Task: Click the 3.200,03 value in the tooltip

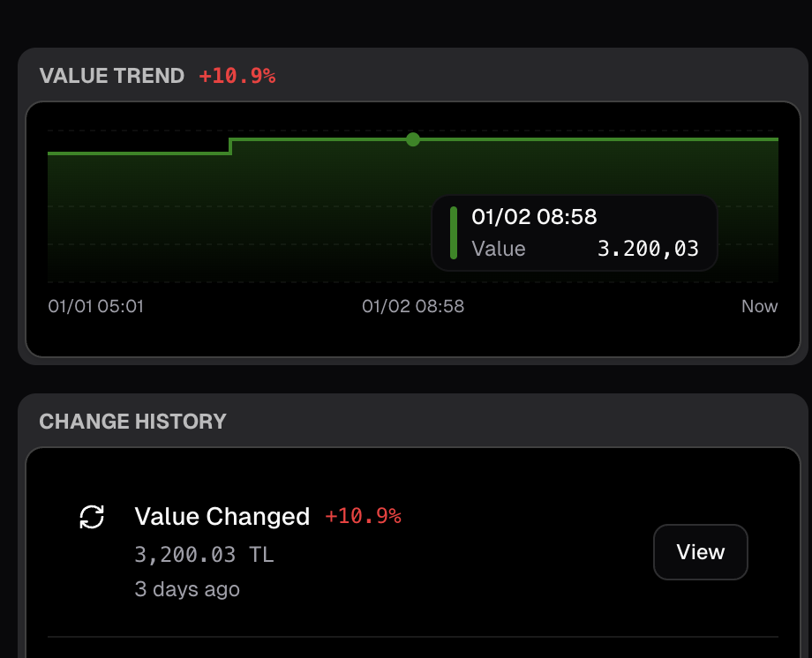Action: click(648, 249)
